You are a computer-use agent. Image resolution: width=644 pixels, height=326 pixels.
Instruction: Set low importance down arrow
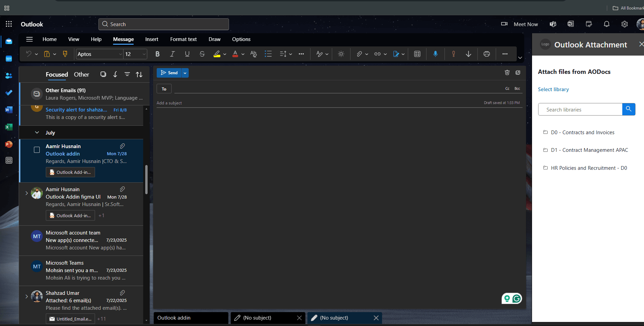[469, 54]
